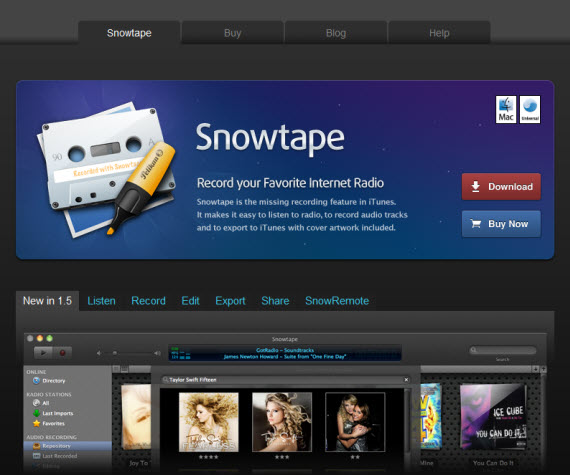The image size is (570, 475).
Task: Click the Ice Cube You Can Do It album
Action: point(493,416)
